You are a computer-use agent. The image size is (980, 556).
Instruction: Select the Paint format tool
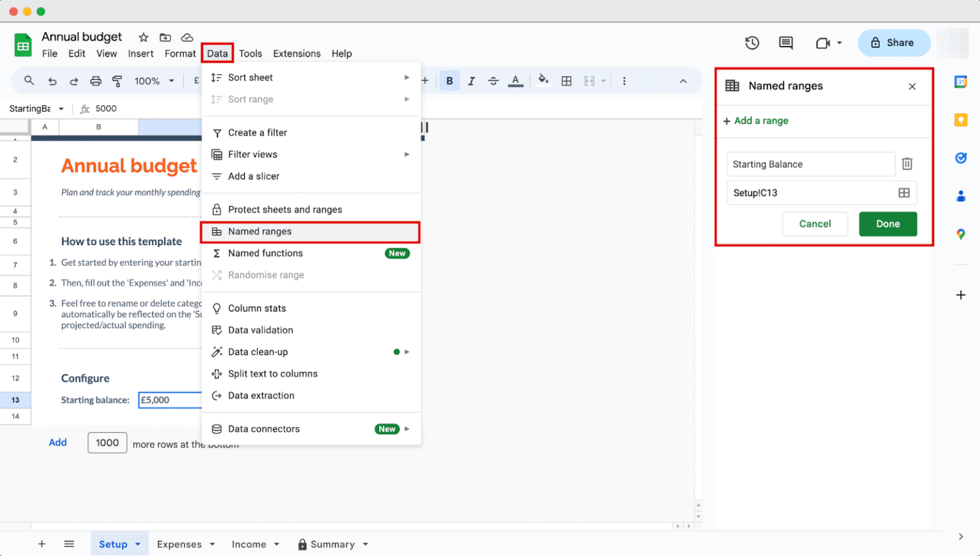(x=117, y=80)
